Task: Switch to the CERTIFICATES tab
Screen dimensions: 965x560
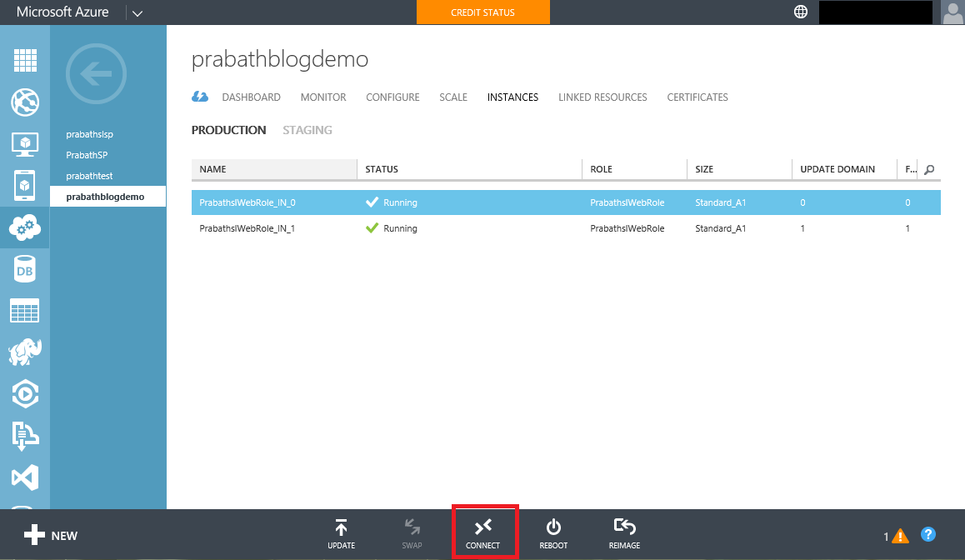Action: click(x=697, y=97)
